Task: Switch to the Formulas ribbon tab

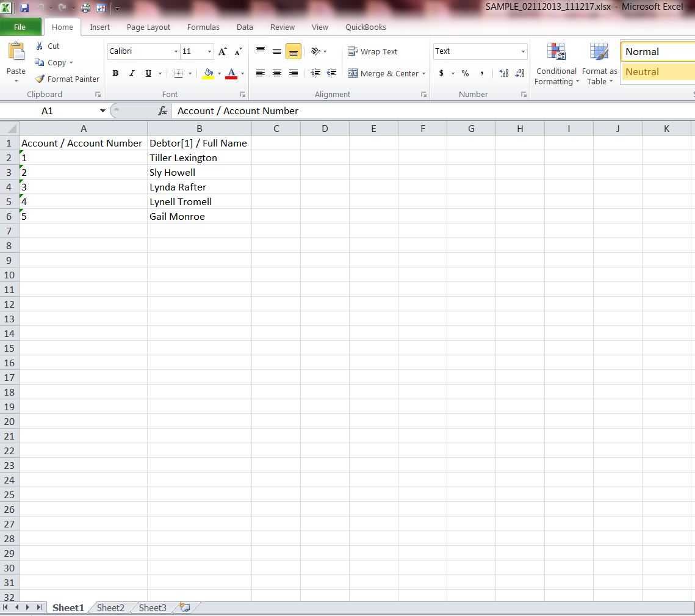Action: pyautogui.click(x=203, y=27)
